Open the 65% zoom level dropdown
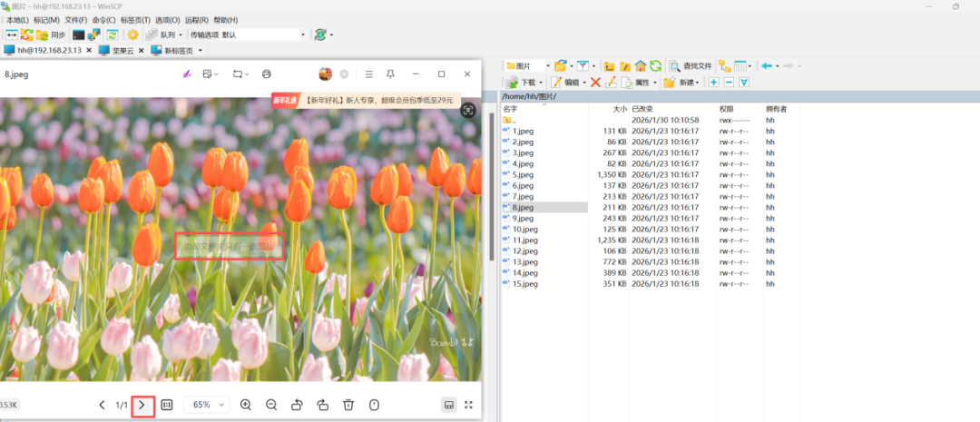This screenshot has height=422, width=980. (206, 405)
